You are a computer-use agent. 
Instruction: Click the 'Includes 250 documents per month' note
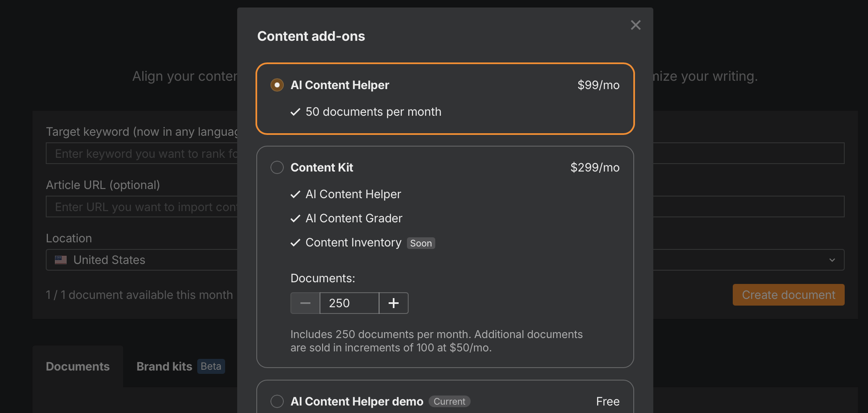click(436, 341)
